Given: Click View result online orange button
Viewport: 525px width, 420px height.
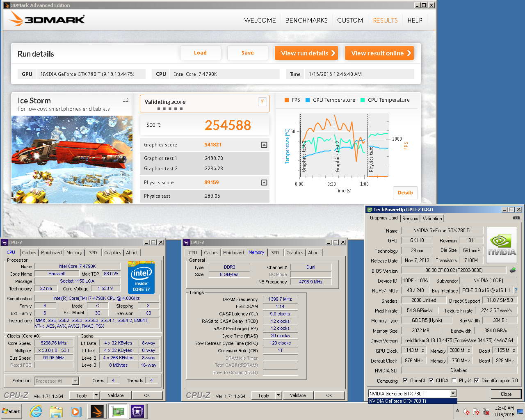Looking at the screenshot, I should [379, 53].
